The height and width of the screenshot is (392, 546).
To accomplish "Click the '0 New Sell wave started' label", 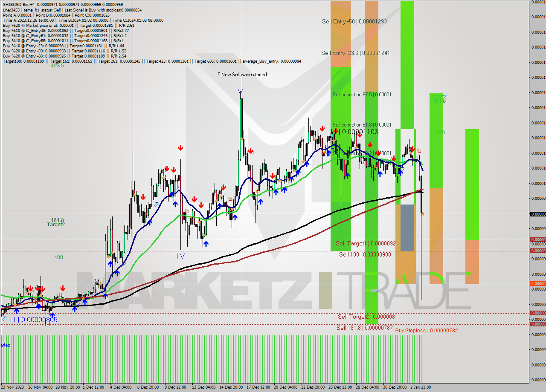I will point(242,75).
